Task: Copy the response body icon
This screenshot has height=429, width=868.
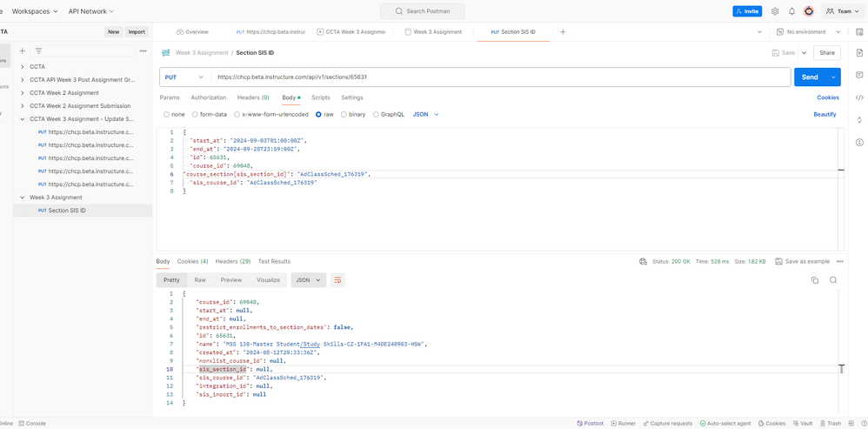Action: tap(814, 280)
